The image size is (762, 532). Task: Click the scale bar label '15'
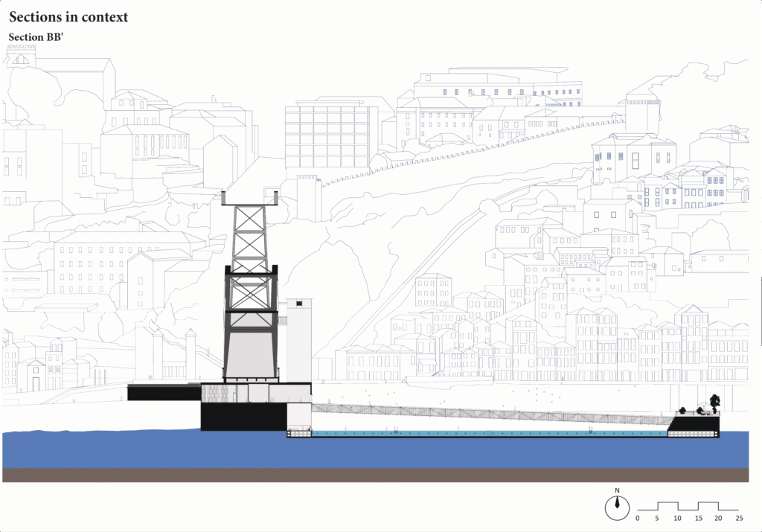tap(698, 519)
